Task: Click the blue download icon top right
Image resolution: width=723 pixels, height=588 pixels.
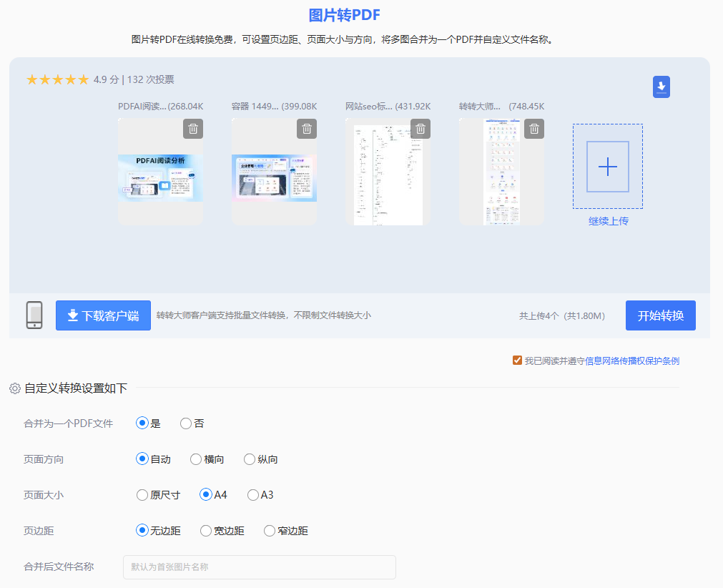Action: coord(661,87)
